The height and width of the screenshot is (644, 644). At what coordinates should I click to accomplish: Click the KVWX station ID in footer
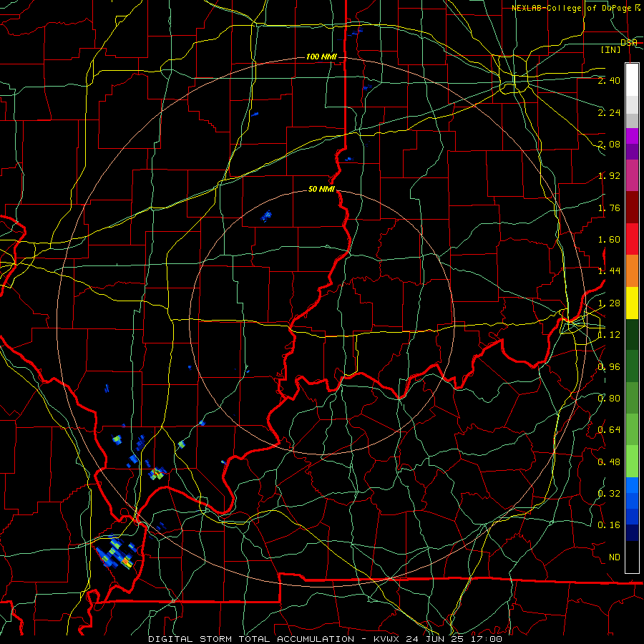pyautogui.click(x=387, y=639)
